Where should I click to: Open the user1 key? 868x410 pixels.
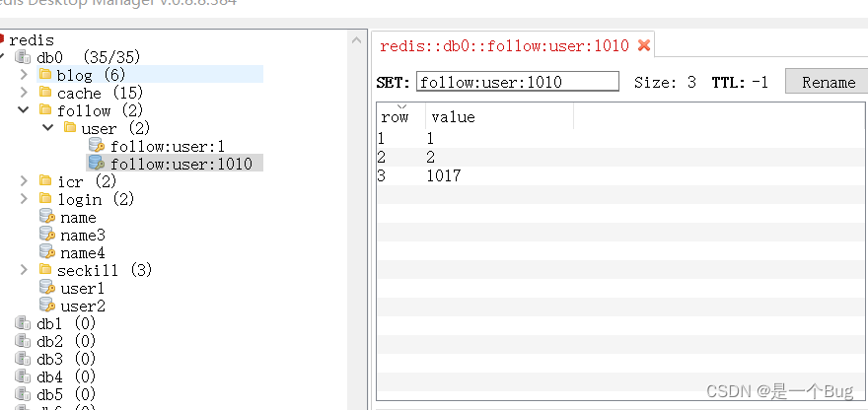click(83, 288)
